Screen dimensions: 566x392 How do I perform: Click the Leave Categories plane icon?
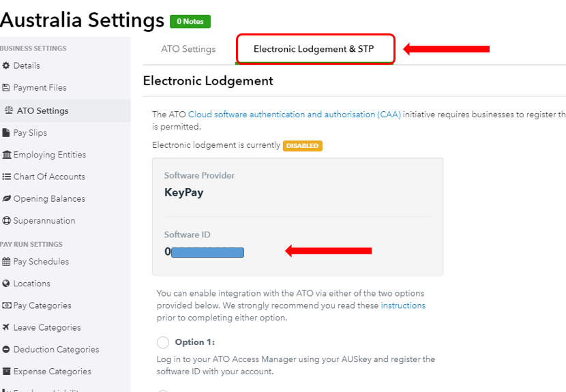(7, 328)
